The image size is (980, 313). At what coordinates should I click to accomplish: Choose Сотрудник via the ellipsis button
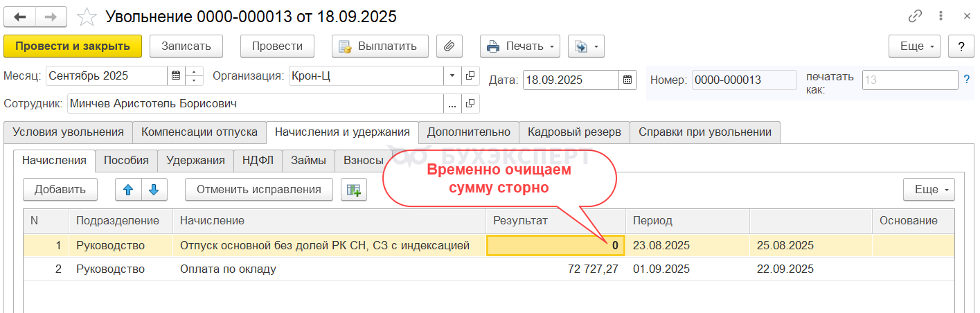453,104
